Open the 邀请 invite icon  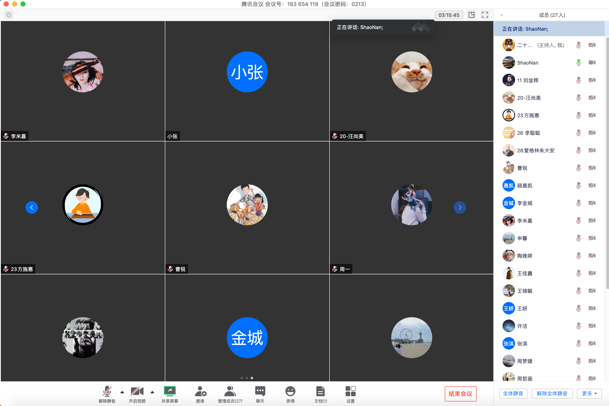(x=200, y=392)
